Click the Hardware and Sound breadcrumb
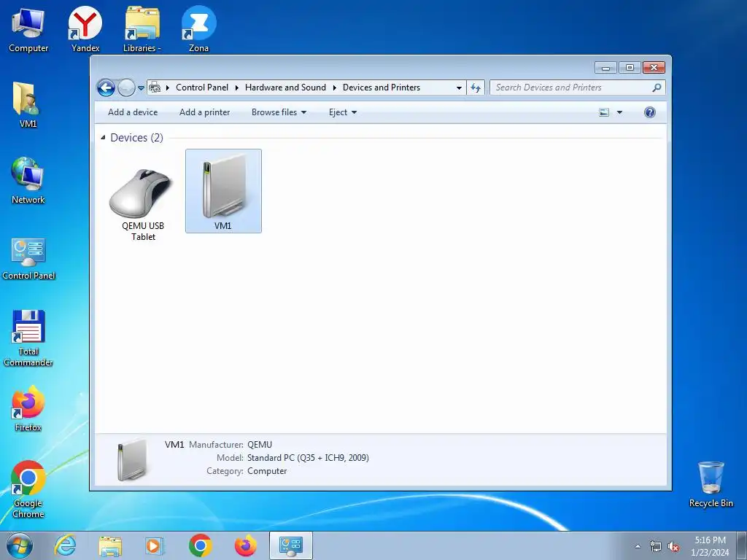This screenshot has width=747, height=560. pyautogui.click(x=285, y=87)
